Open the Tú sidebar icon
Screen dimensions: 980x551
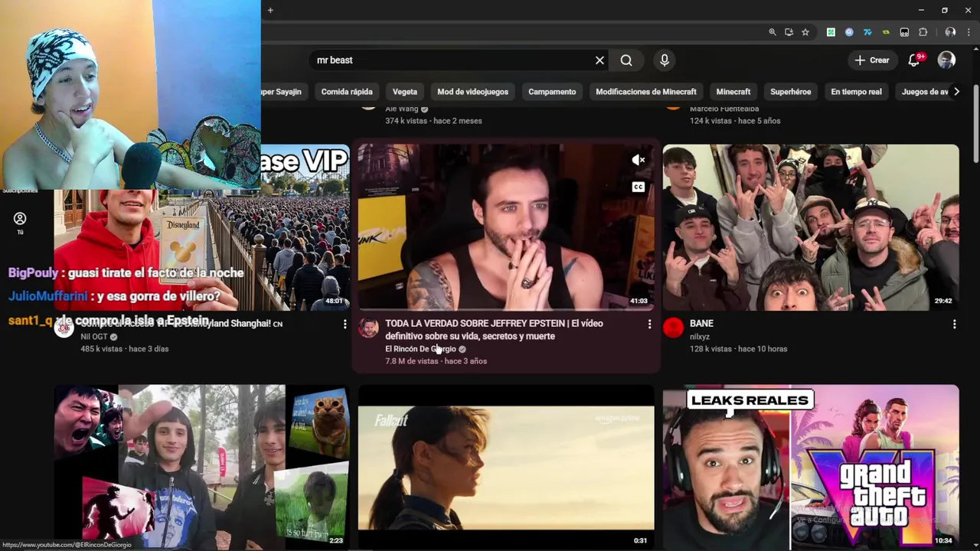point(20,223)
